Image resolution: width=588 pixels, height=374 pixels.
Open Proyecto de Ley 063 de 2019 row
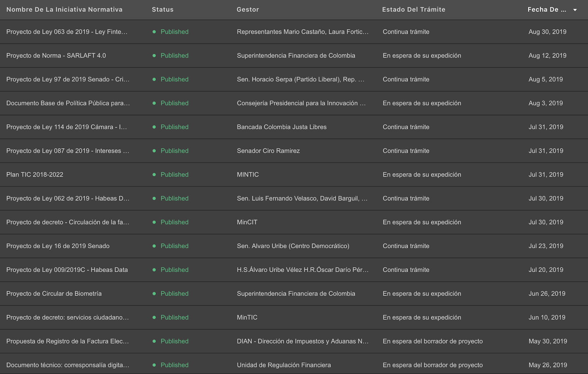pos(294,32)
